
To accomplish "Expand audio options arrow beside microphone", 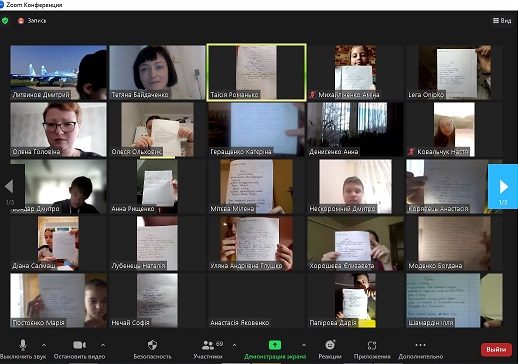I will tap(44, 345).
